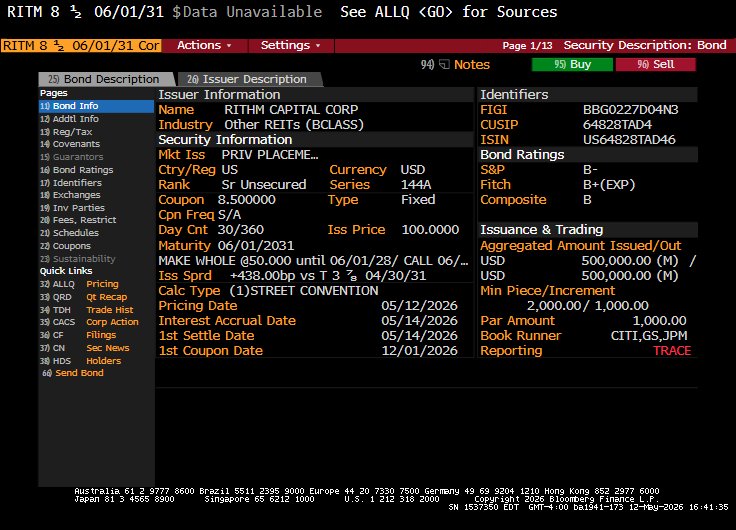Click the Par Amount value 1,000.00
736x530 pixels.
point(659,321)
